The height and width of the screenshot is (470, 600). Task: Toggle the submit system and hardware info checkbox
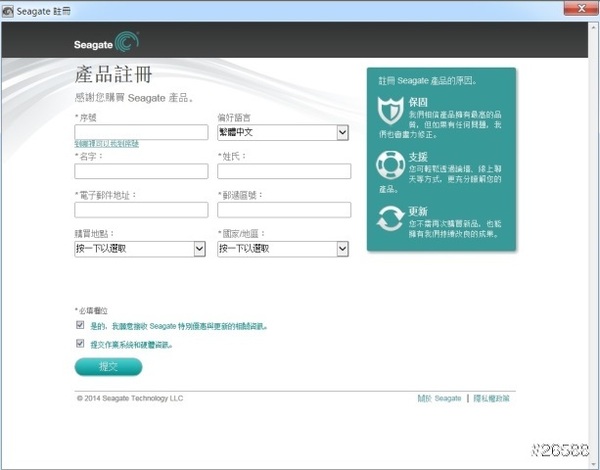[80, 344]
